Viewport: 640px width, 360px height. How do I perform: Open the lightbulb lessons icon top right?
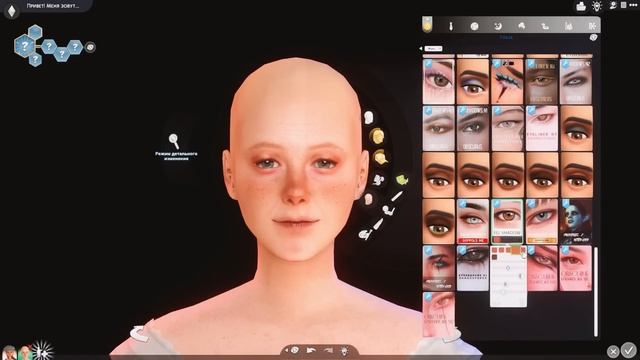596,6
